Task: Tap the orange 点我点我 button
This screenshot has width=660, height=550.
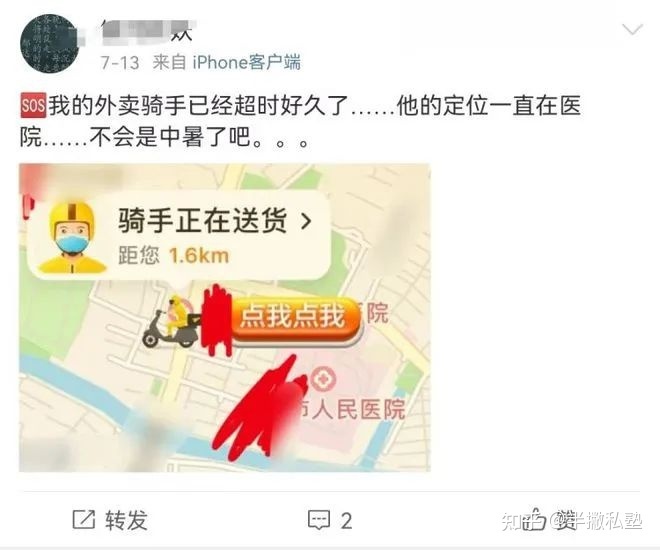Action: point(295,320)
